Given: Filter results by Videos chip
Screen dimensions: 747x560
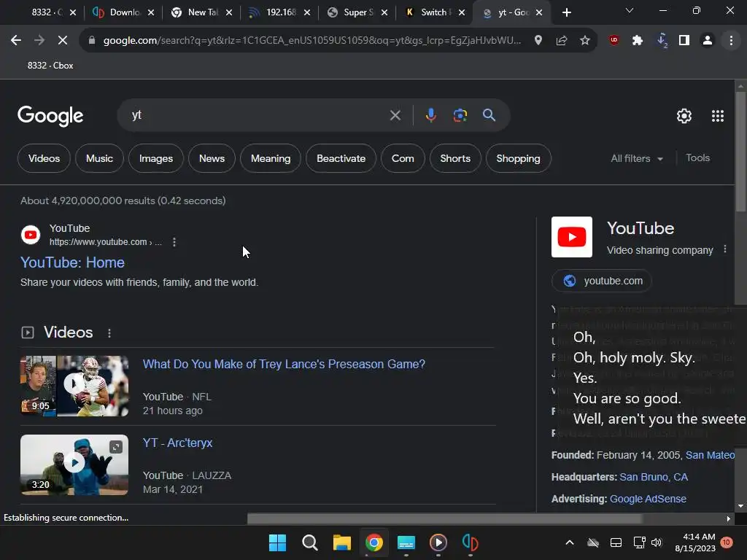Looking at the screenshot, I should 44,158.
